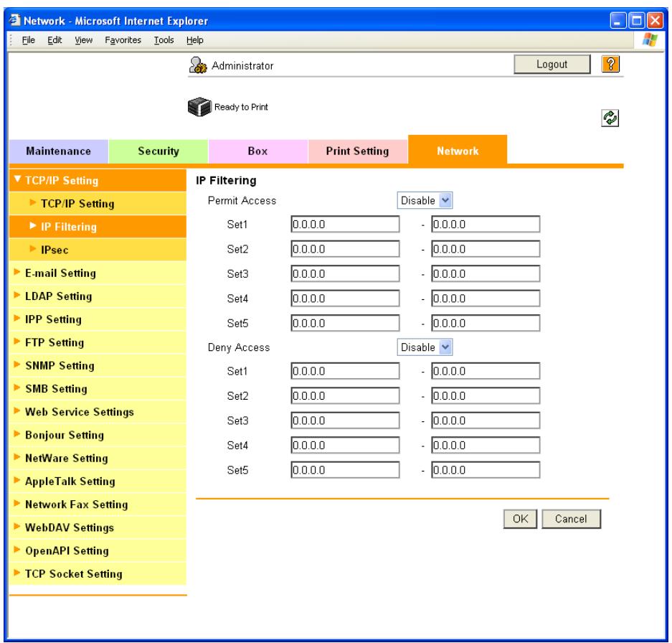The width and height of the screenshot is (672, 643).
Task: Open the Help menu
Action: click(x=194, y=40)
